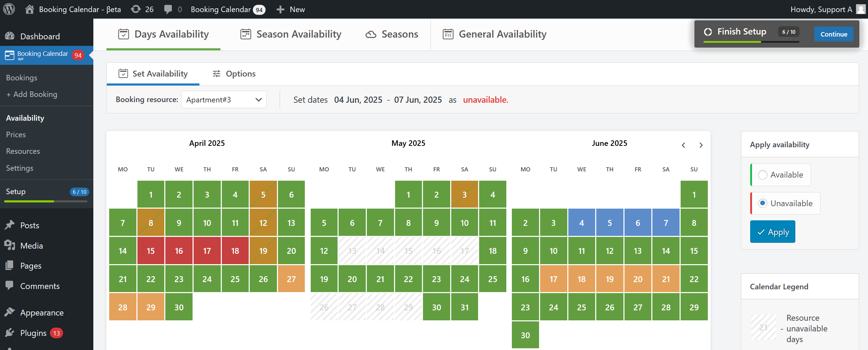The image size is (868, 350).
Task: Select May 31 calendar day
Action: [465, 307]
